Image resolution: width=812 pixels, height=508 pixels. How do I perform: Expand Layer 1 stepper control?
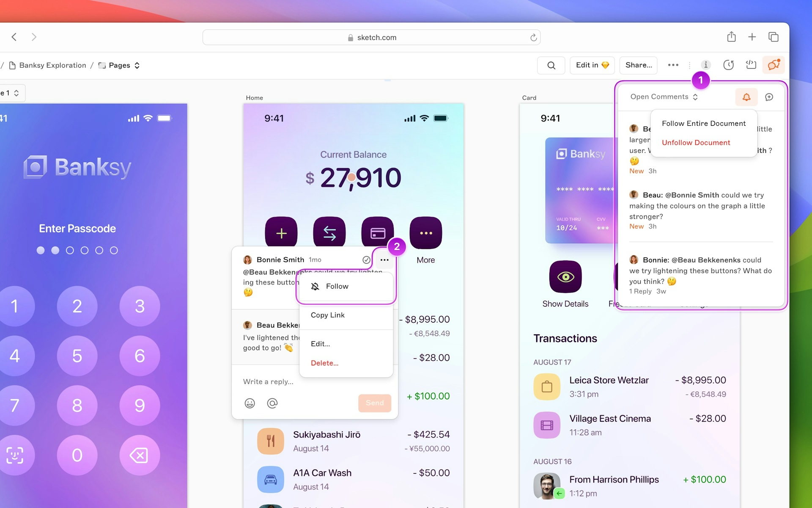[16, 93]
